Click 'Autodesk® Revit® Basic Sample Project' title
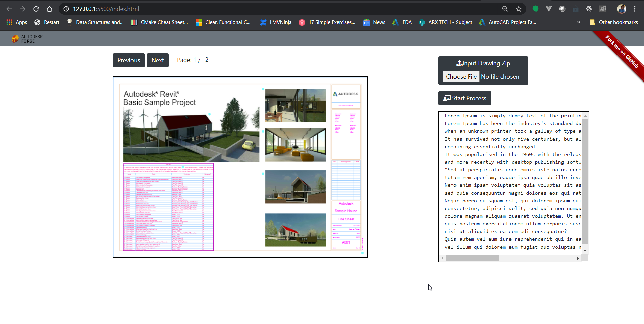 coord(160,98)
